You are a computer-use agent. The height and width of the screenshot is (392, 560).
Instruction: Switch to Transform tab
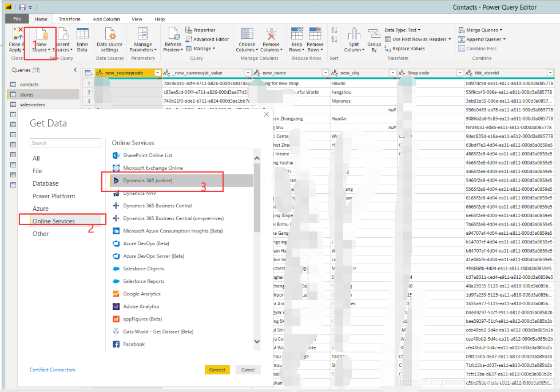pos(70,19)
